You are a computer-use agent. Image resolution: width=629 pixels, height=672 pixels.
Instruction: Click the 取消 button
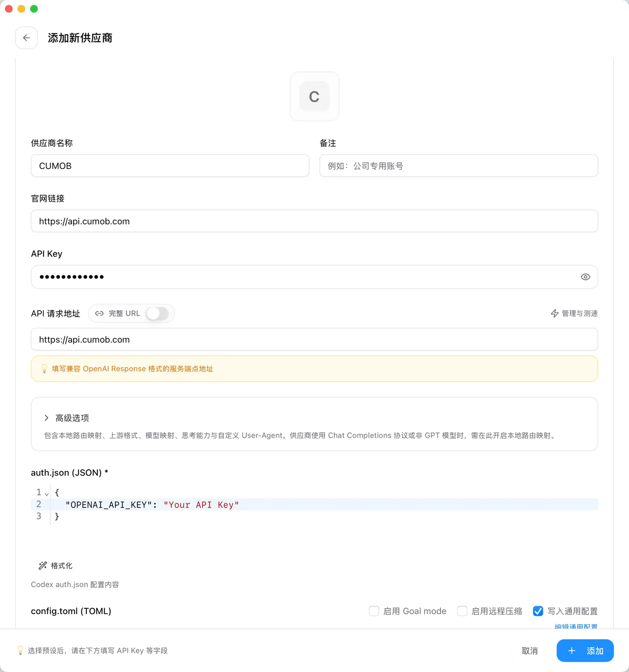click(530, 651)
